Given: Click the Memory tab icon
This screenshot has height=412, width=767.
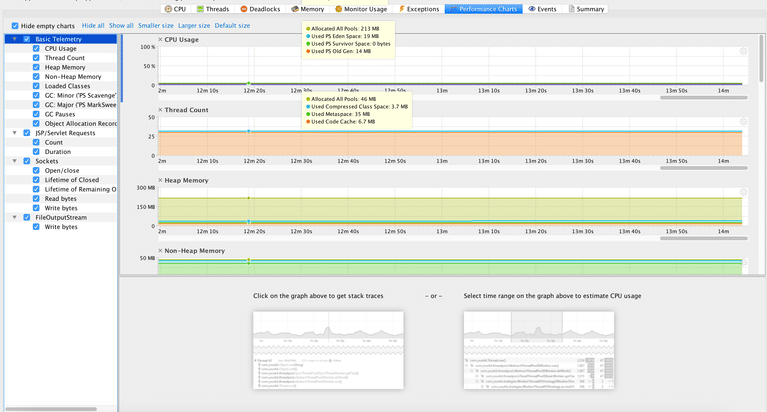Looking at the screenshot, I should click(x=294, y=8).
